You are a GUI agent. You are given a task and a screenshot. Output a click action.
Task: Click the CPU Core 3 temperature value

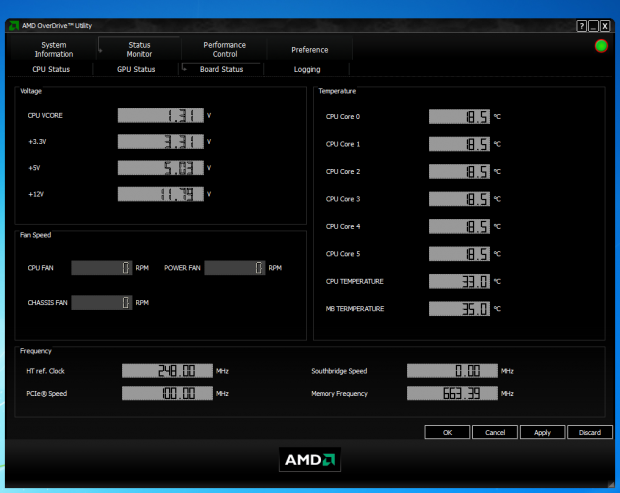[x=459, y=199]
